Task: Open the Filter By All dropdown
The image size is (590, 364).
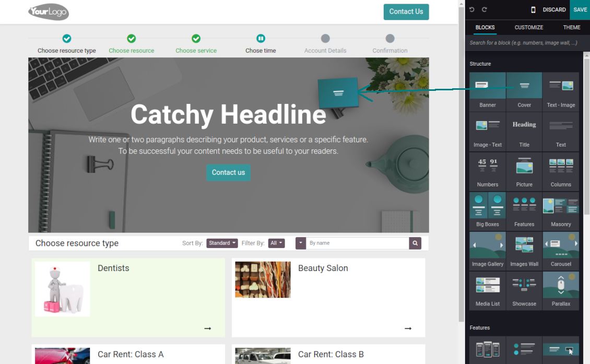Action: pyautogui.click(x=277, y=243)
